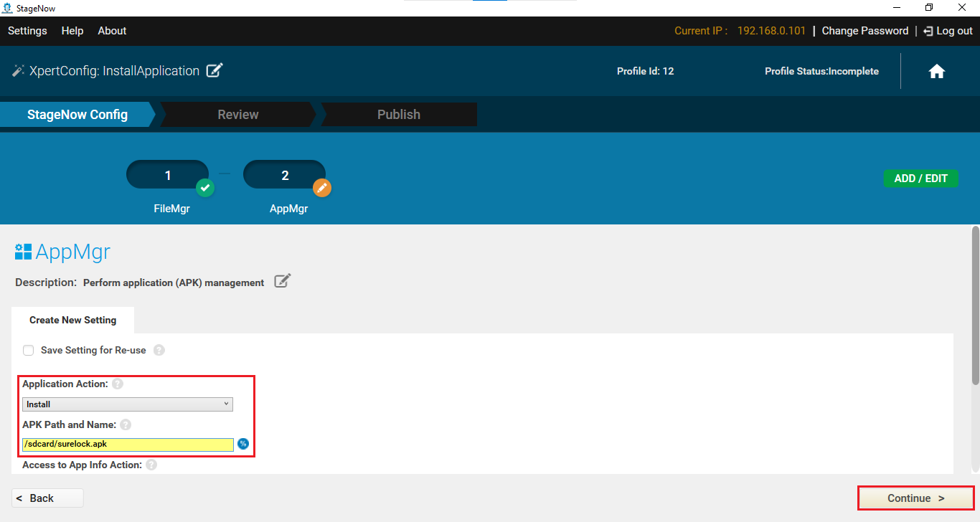Click the vertical scrollbar thumb
The width and height of the screenshot is (980, 522).
[975, 305]
